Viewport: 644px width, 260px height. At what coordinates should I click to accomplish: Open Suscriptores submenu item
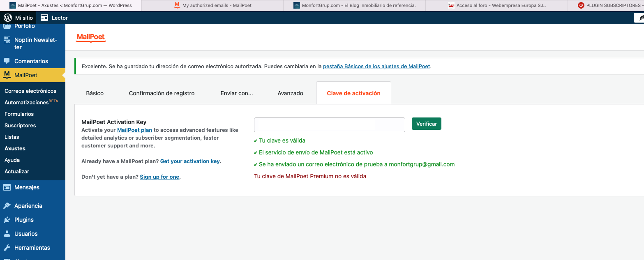pos(20,125)
